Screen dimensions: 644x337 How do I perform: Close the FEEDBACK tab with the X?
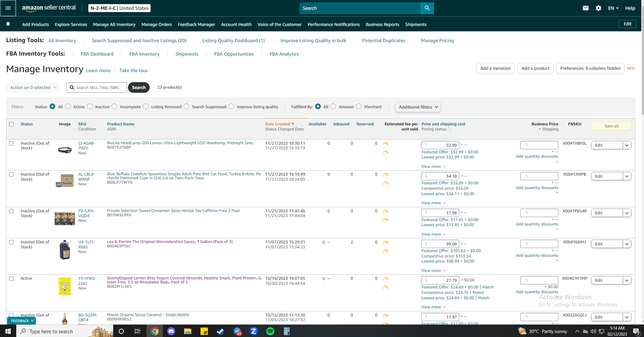32,321
